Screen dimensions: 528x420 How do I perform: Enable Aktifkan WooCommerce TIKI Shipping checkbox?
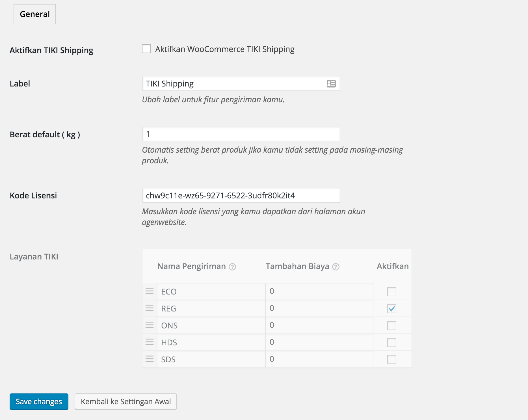pos(146,49)
